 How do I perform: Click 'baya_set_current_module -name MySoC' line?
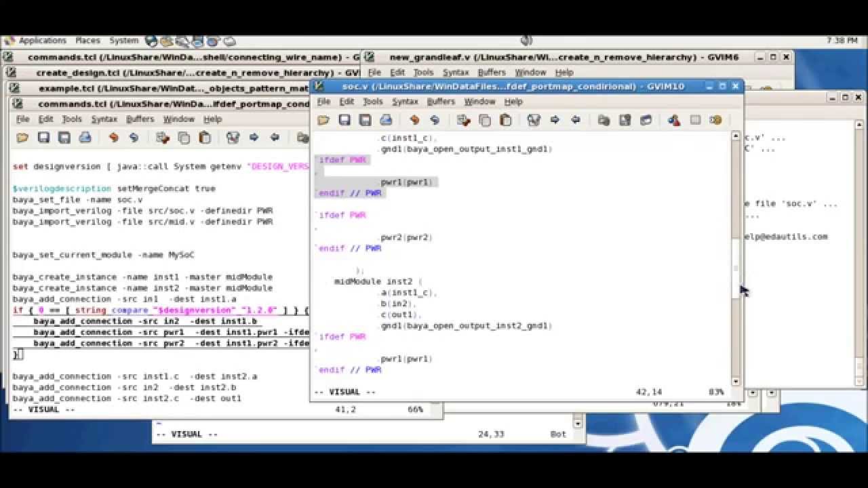(x=103, y=255)
